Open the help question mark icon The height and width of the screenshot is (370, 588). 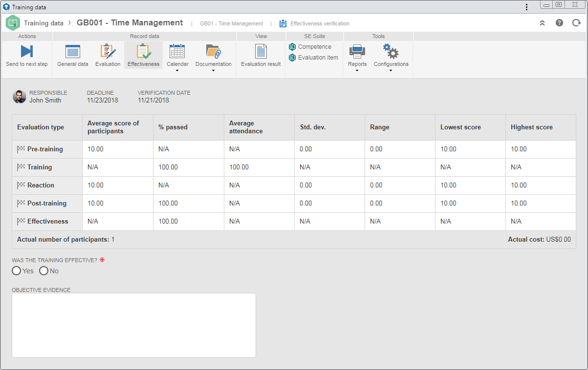(x=559, y=23)
